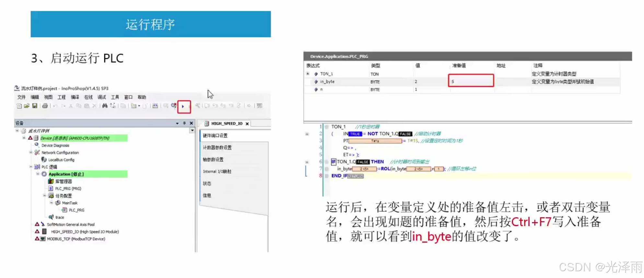Click the Login gear icon beside Start
The width and height of the screenshot is (644, 278).
coord(174,106)
